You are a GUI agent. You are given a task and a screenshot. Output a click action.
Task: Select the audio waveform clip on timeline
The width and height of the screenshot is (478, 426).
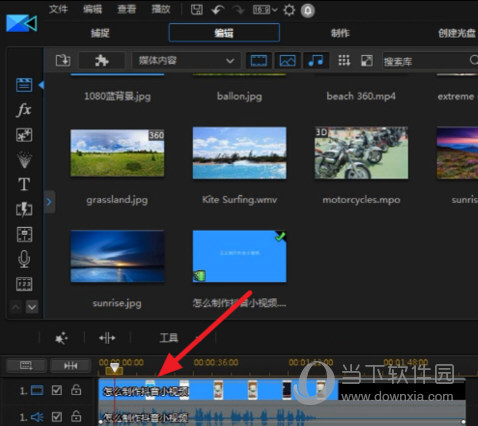[282, 413]
